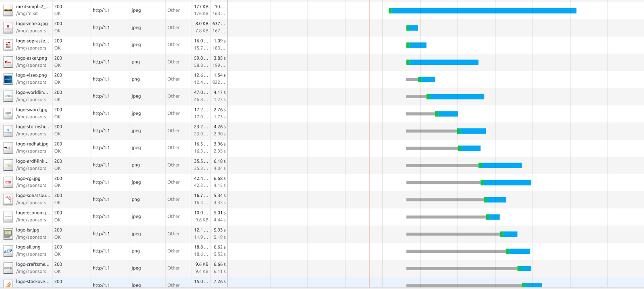Click the logo-sopraste thumbnail icon

click(x=8, y=45)
